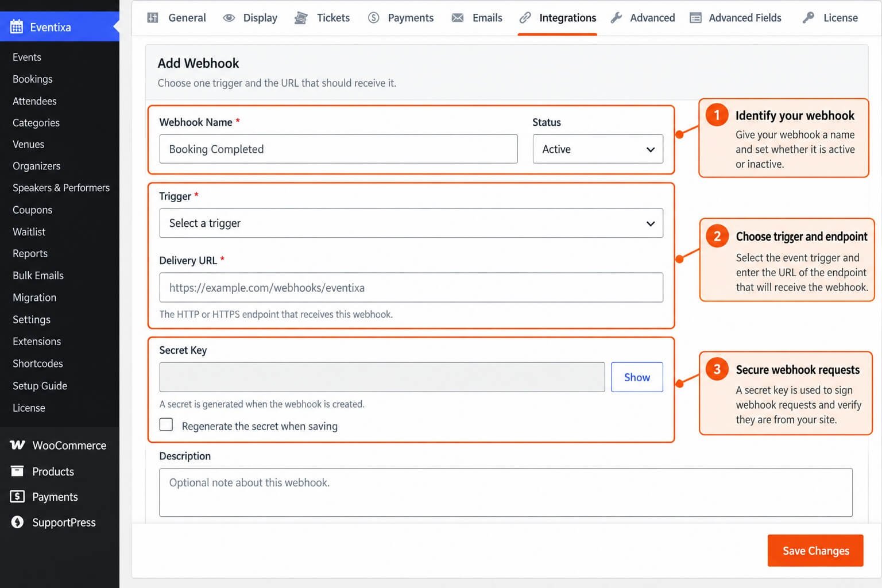Open the Emails tab
Screen dimensions: 882x588
(x=477, y=18)
